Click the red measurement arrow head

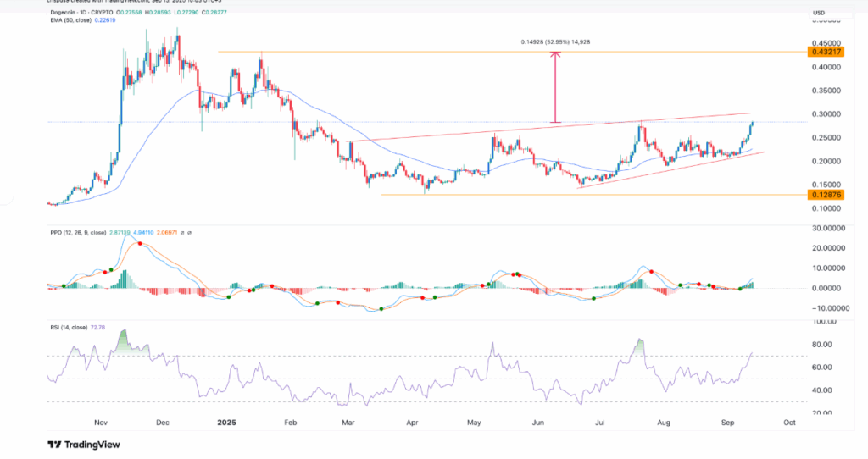(x=555, y=56)
